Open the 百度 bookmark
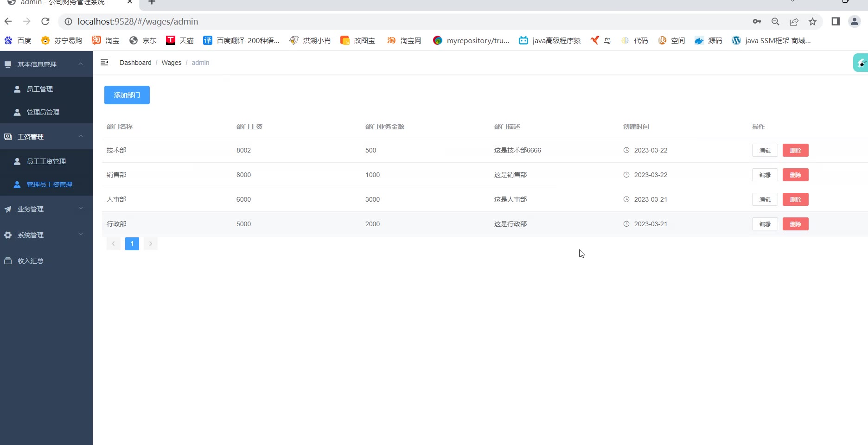868x445 pixels. (x=18, y=40)
